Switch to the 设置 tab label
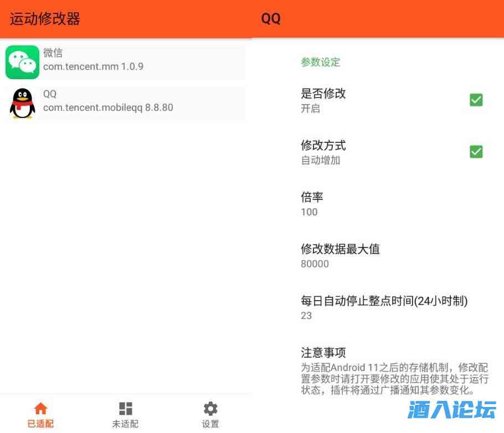The width and height of the screenshot is (504, 433). (x=210, y=424)
